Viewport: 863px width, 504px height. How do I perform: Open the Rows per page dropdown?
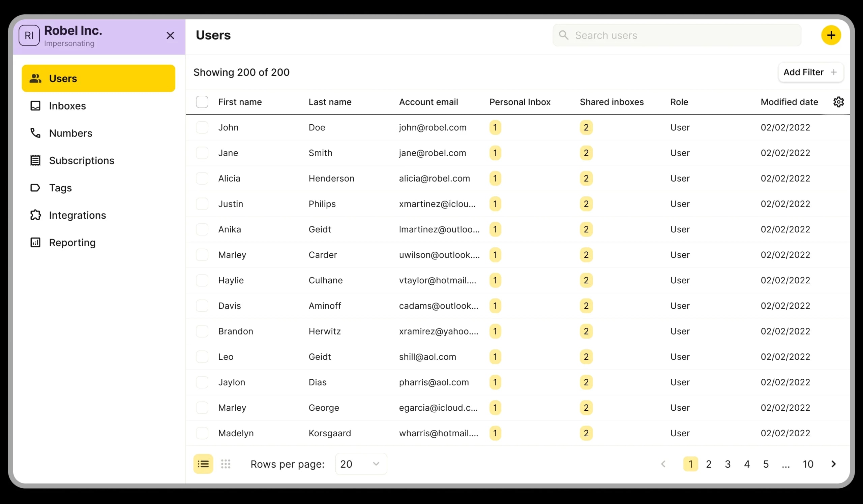[361, 464]
